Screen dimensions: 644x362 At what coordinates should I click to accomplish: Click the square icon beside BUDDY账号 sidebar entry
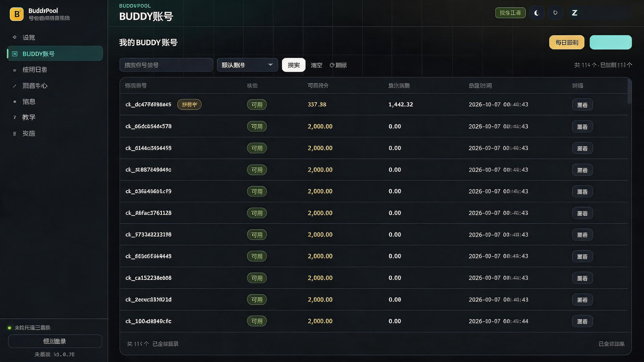15,54
